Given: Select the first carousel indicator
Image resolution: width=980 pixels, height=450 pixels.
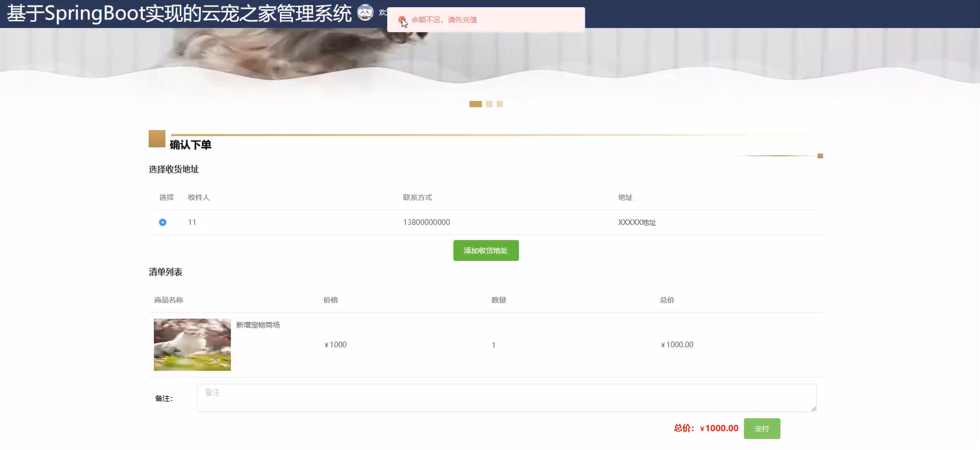Looking at the screenshot, I should point(475,104).
